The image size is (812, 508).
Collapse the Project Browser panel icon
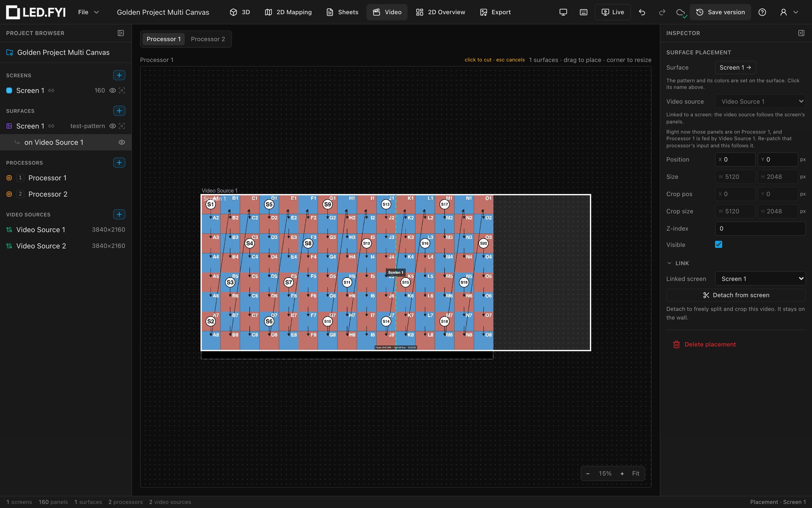[x=121, y=33]
